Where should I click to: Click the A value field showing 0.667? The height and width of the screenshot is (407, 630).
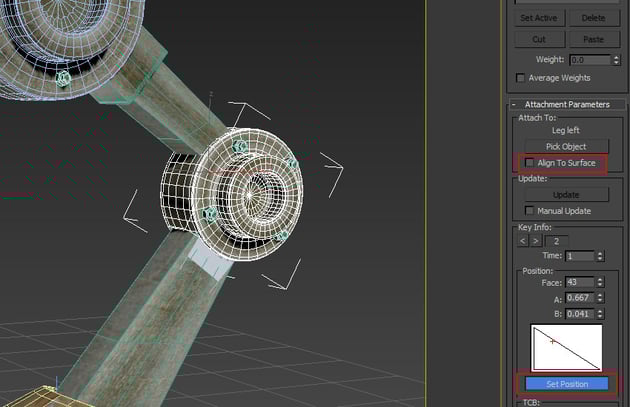click(579, 298)
